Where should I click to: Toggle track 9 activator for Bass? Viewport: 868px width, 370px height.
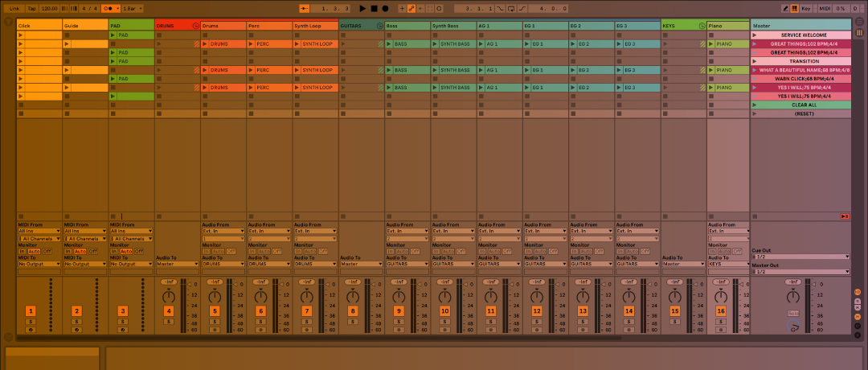pyautogui.click(x=399, y=311)
